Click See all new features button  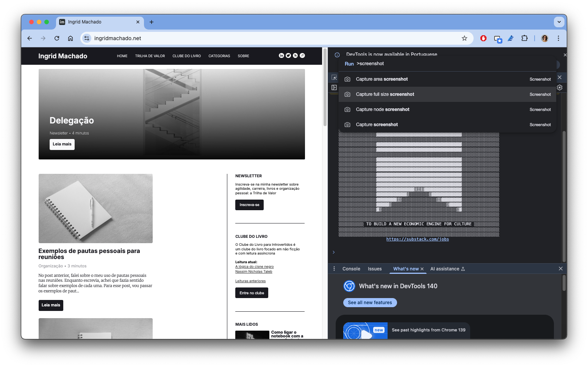(x=370, y=303)
